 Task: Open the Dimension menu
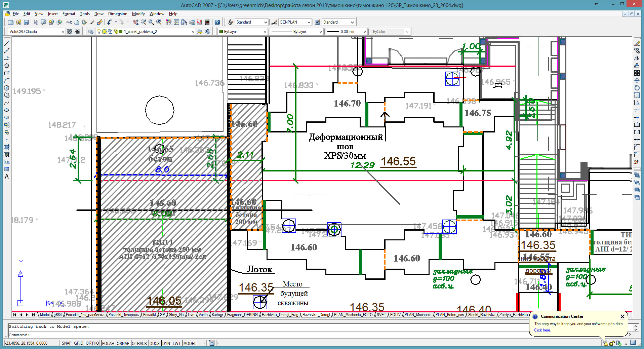[118, 14]
